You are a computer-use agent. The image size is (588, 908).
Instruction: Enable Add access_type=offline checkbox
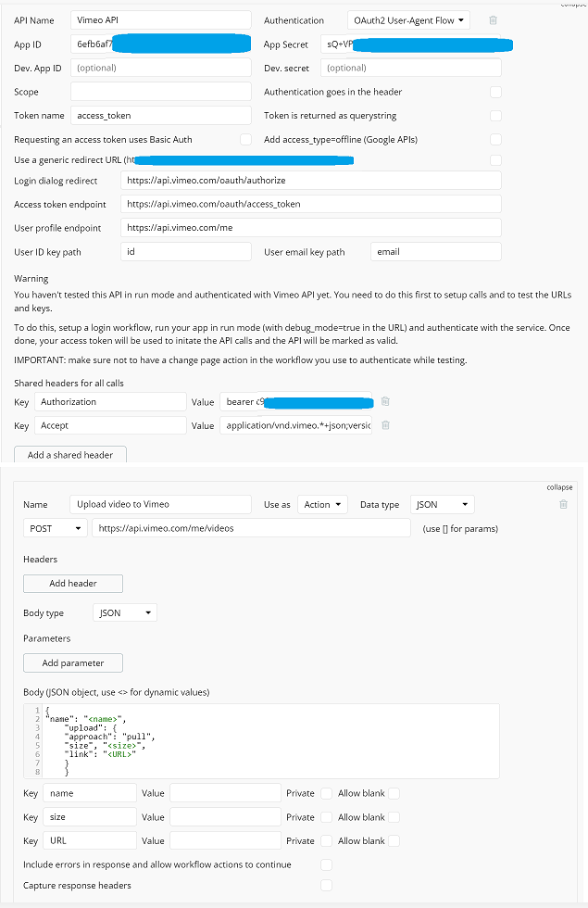click(x=495, y=140)
